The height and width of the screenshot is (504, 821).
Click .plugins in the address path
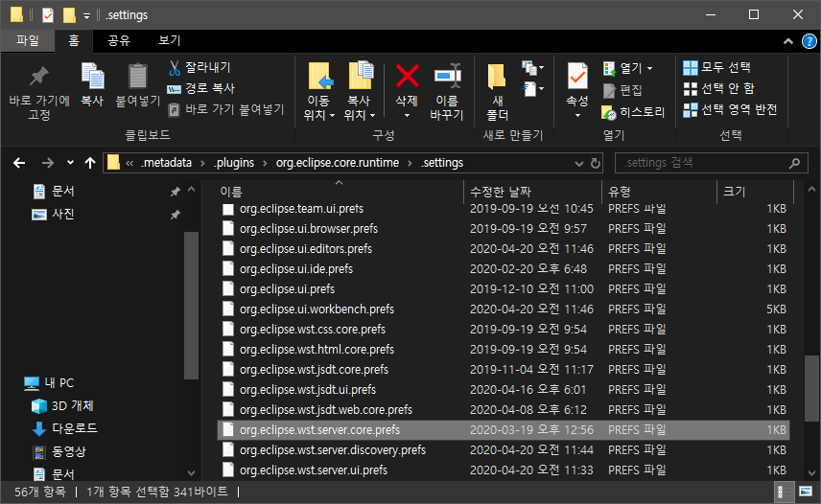coord(233,163)
